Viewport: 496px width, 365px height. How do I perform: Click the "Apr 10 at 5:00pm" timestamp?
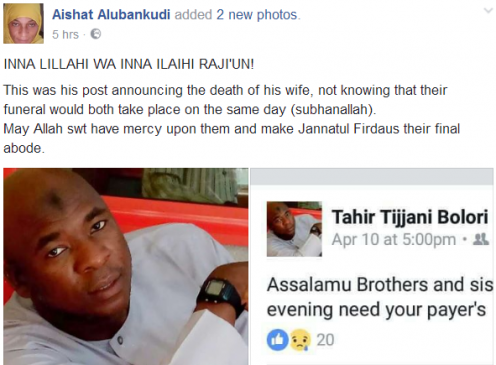394,239
